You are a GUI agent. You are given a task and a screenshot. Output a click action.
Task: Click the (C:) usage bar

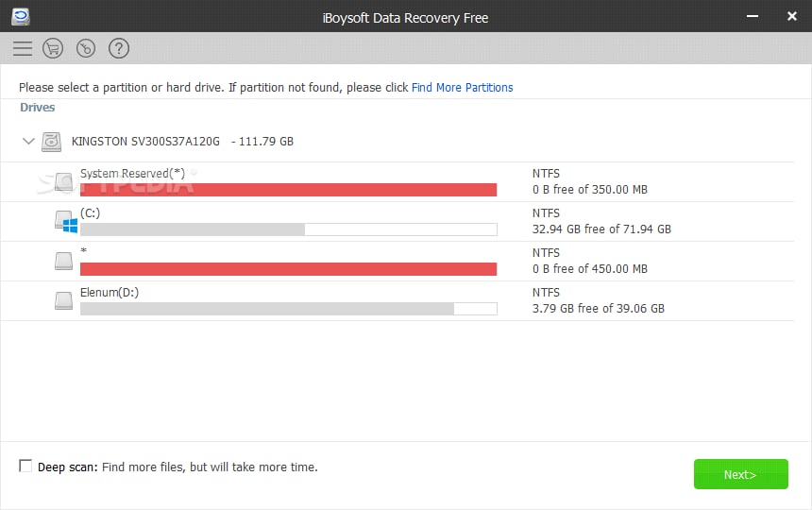click(x=288, y=229)
